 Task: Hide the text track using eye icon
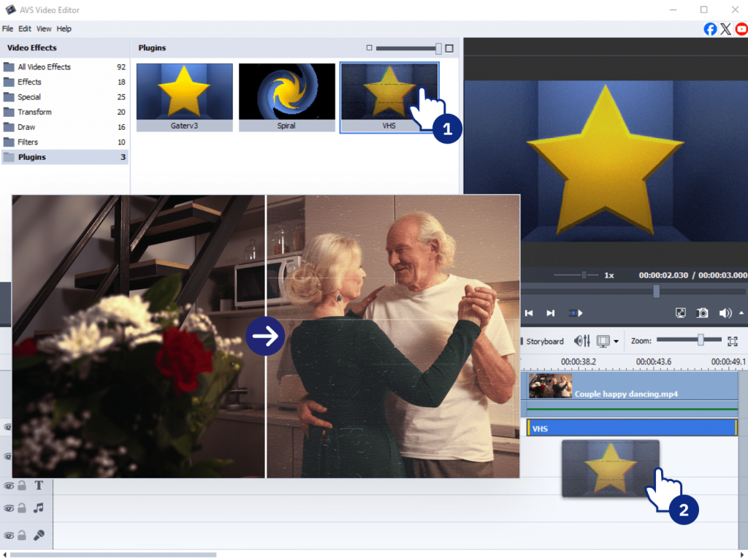point(9,486)
